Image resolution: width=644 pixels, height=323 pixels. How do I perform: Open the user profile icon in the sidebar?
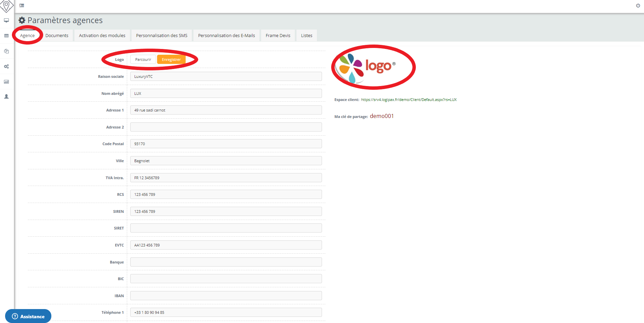(x=6, y=96)
